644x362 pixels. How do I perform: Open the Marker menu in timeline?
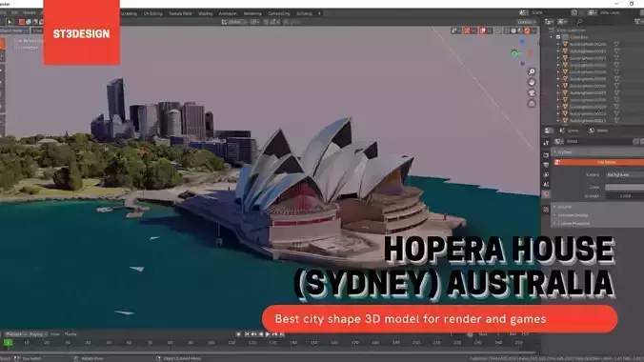tap(70, 334)
